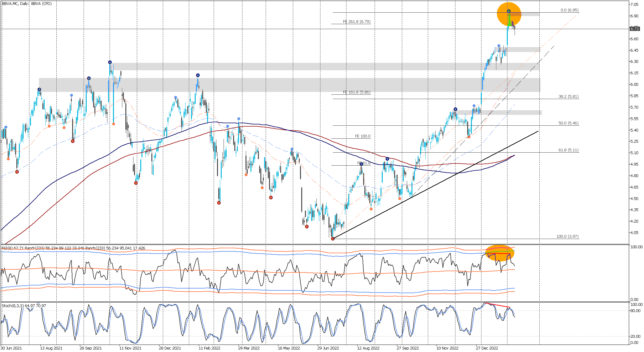The image size is (644, 352).
Task: Click the 27 Dec 2022 date label
Action: [x=487, y=348]
